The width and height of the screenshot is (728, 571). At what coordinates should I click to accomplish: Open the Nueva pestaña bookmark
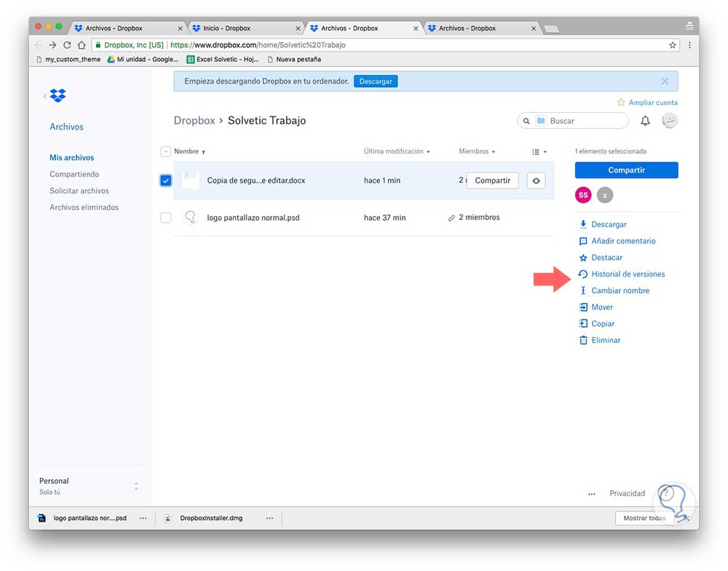pyautogui.click(x=294, y=60)
